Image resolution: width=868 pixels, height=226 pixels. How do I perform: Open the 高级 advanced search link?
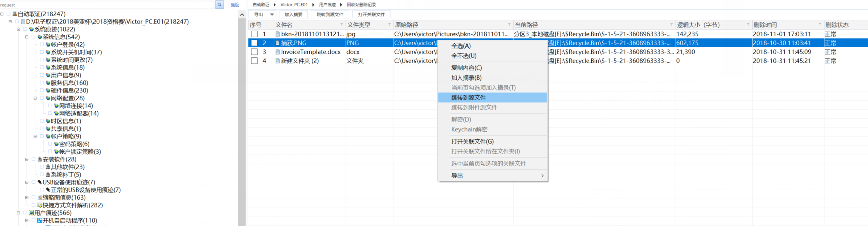click(235, 5)
